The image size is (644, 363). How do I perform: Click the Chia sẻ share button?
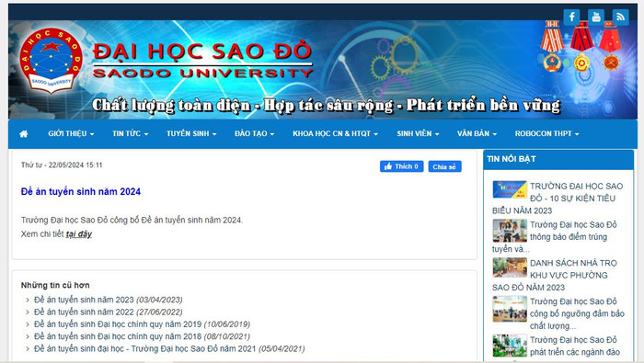(444, 166)
